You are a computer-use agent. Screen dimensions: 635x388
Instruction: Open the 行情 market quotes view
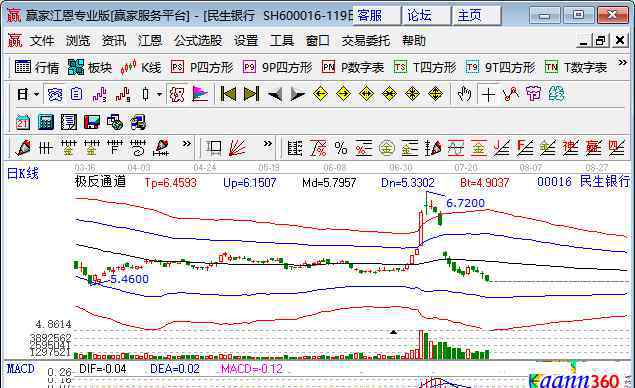36,67
